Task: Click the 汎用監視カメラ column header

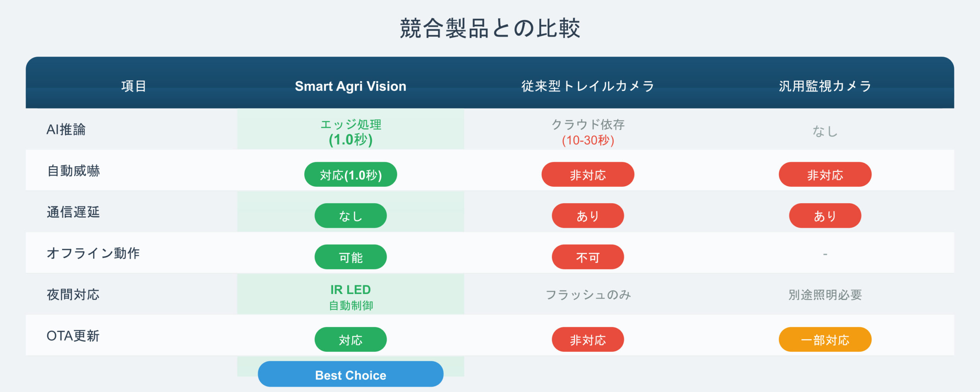Action: 825,86
